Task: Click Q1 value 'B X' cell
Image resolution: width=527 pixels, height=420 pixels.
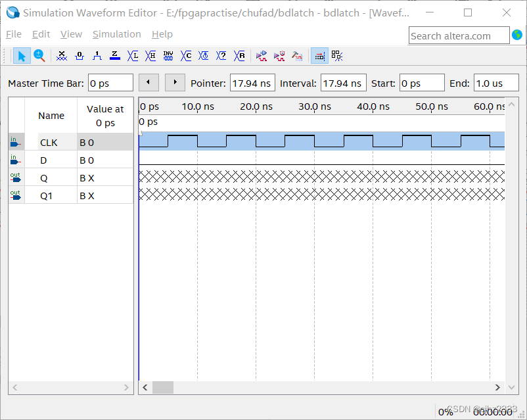Action: point(105,196)
